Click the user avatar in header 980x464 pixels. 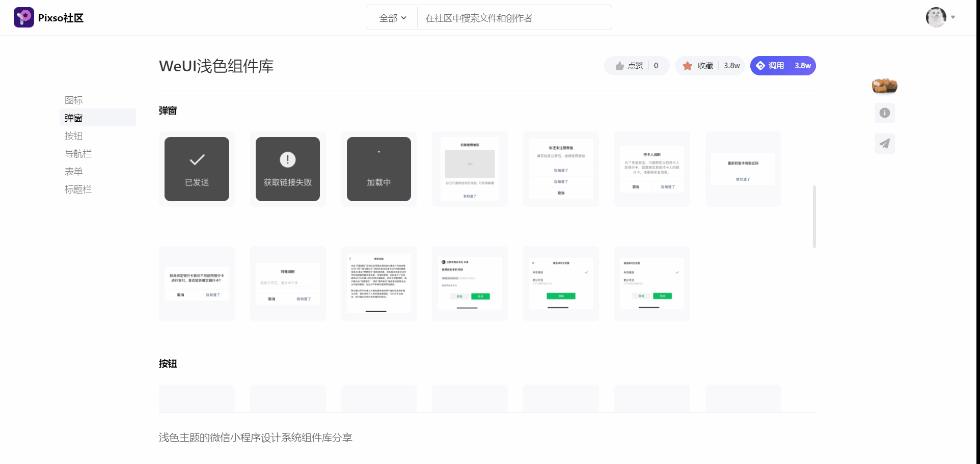click(936, 17)
